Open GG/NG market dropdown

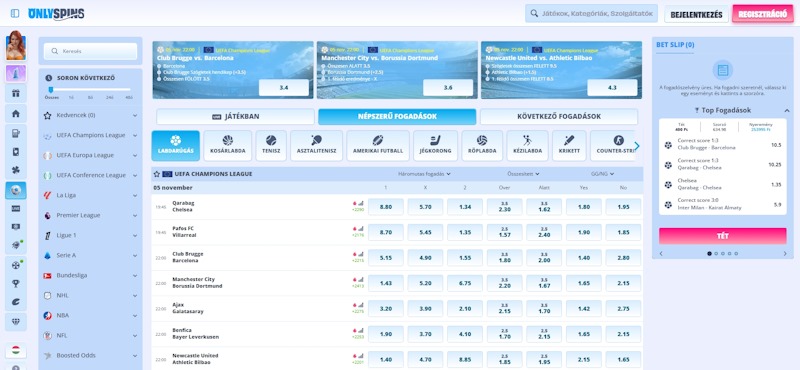point(603,174)
